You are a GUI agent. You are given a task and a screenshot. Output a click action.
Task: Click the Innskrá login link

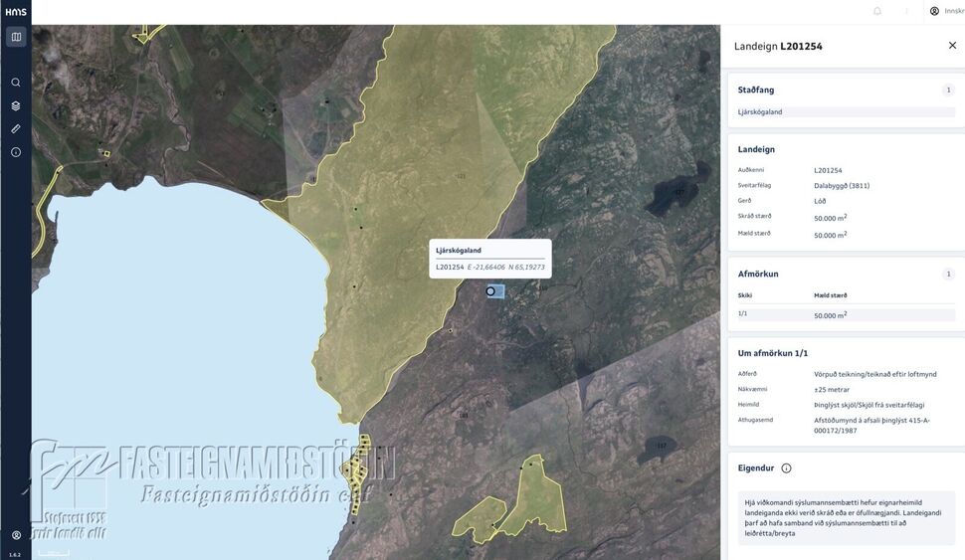coord(947,11)
